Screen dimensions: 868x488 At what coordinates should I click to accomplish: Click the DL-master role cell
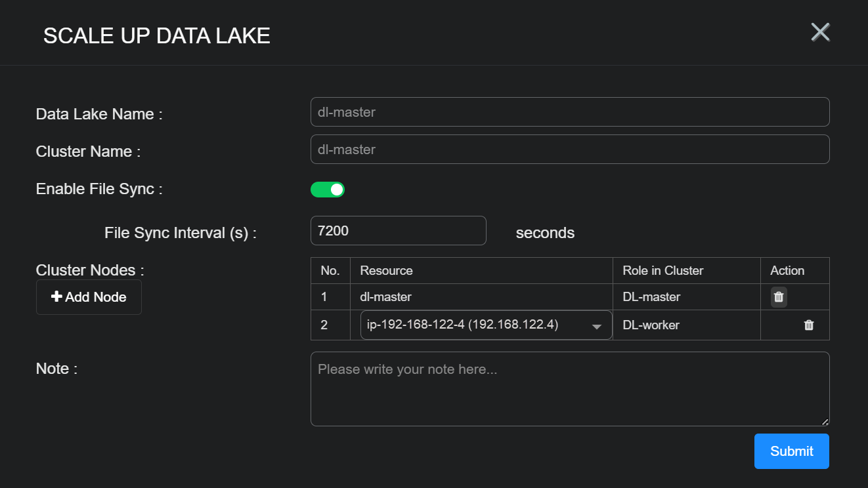[x=651, y=297]
